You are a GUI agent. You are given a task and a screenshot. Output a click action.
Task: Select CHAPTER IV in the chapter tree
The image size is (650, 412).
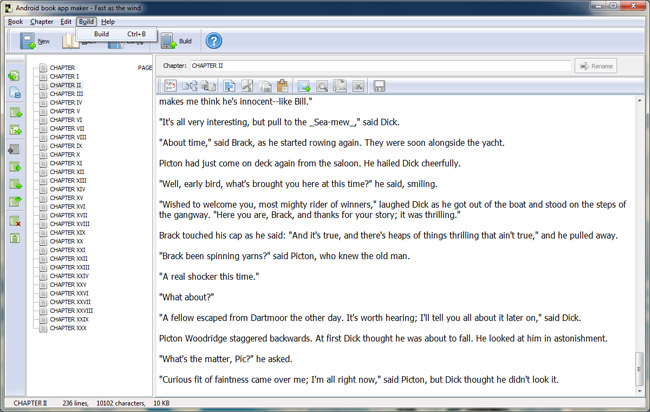pyautogui.click(x=66, y=102)
